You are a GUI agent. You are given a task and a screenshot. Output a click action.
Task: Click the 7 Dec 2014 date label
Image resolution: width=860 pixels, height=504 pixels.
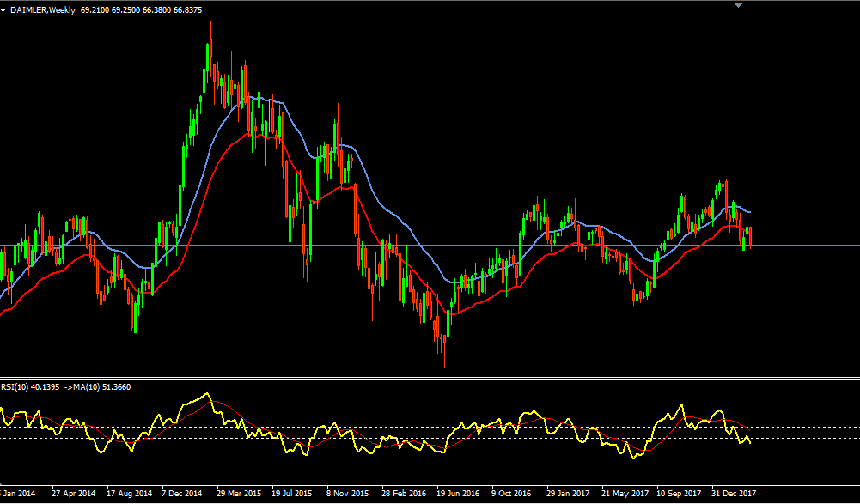pyautogui.click(x=182, y=494)
